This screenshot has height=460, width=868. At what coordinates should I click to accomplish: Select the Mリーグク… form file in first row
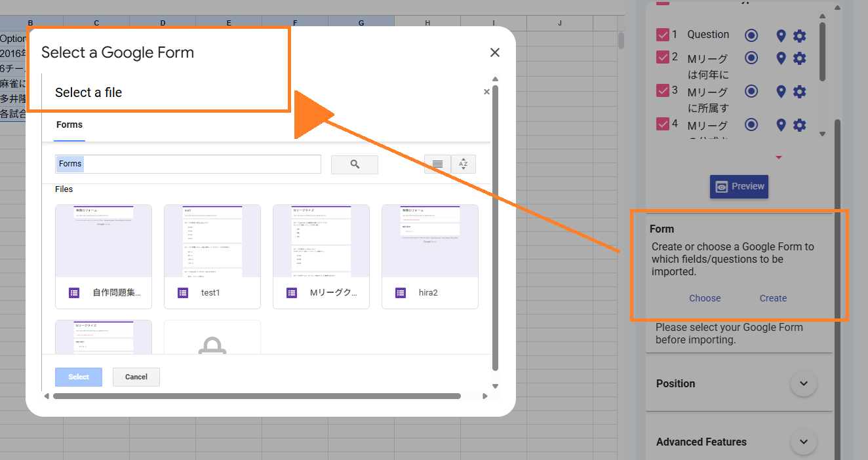coord(321,256)
